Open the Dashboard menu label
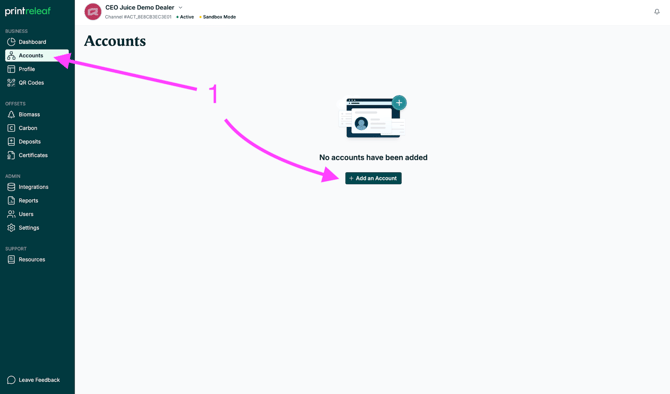 pyautogui.click(x=32, y=42)
